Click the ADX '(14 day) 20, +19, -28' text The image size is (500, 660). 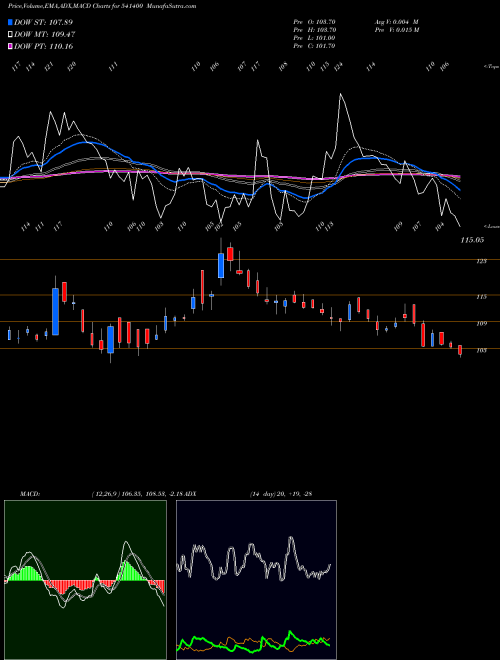(x=281, y=494)
